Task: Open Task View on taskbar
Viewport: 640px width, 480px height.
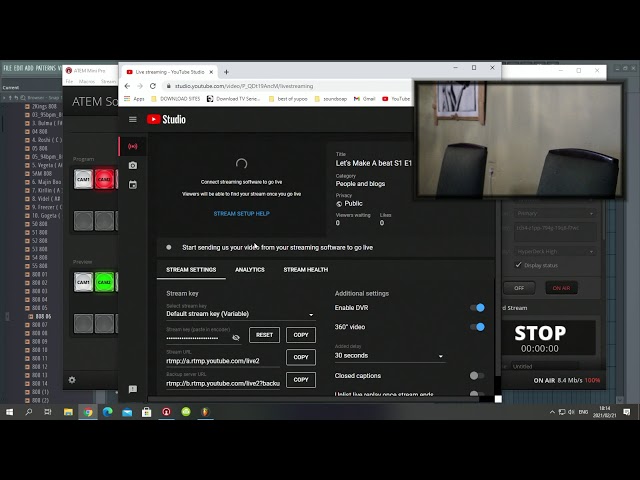Action: tap(48, 412)
